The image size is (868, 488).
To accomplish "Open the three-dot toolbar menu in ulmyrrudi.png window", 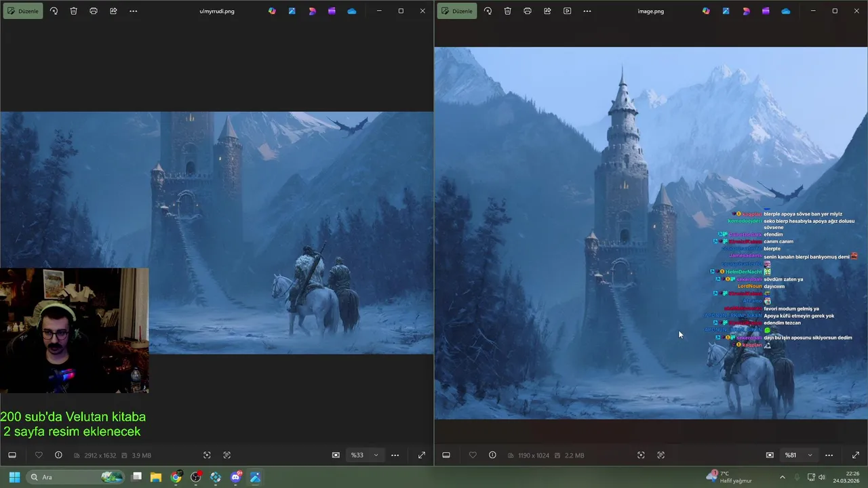I will [x=133, y=11].
